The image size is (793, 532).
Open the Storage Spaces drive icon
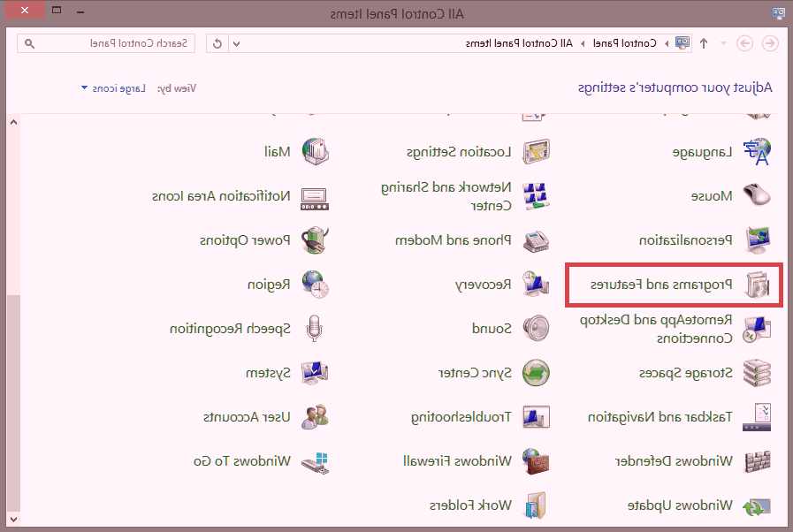pos(757,373)
